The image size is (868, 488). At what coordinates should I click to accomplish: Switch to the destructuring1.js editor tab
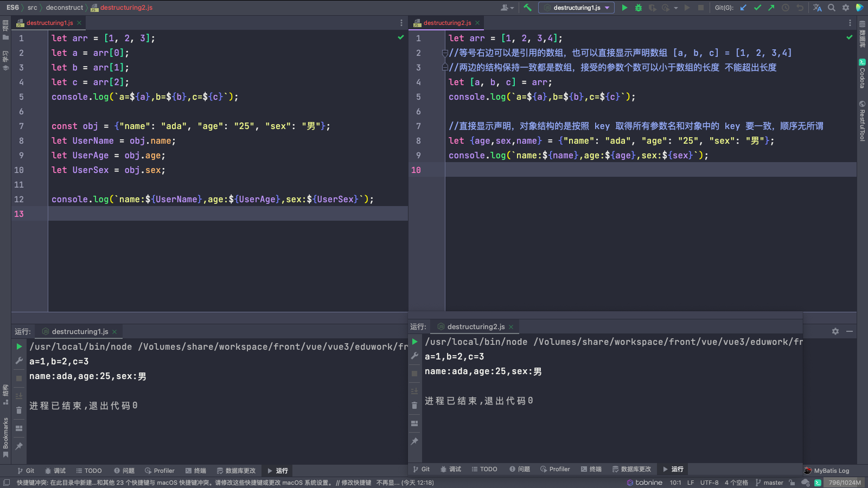click(49, 23)
